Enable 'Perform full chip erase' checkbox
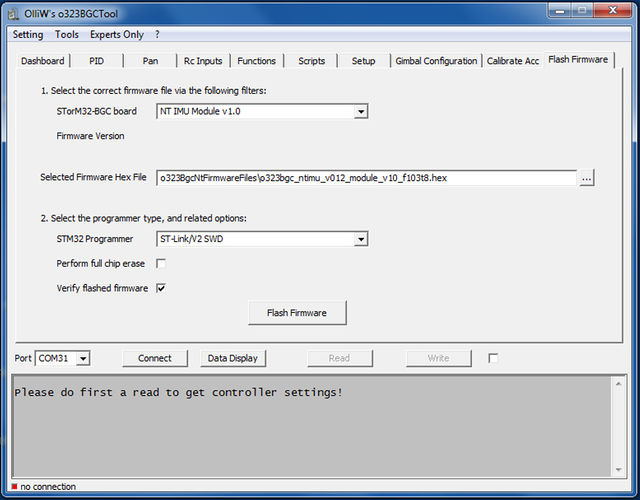Screen dimensions: 640x500 click(161, 264)
